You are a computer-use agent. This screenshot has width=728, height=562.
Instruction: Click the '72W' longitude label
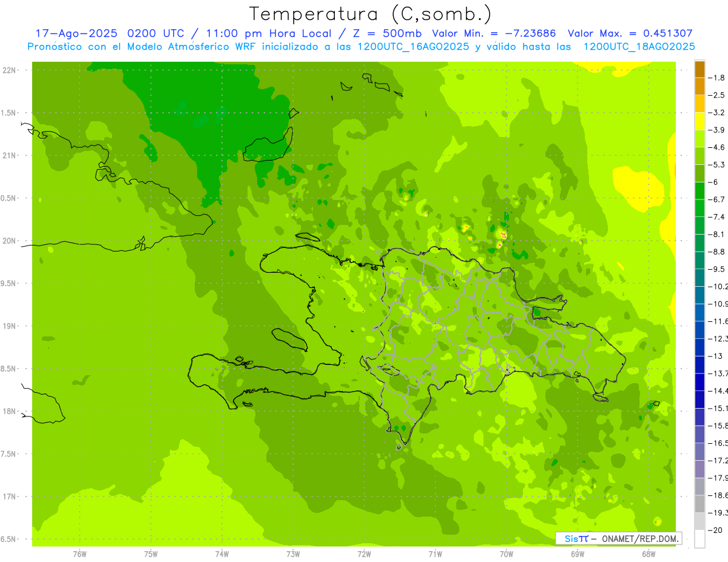364,554
